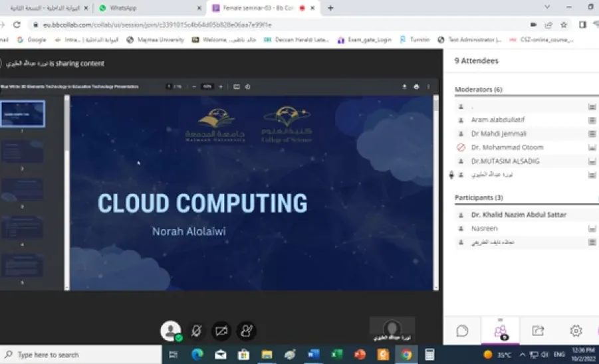Select slide thumbnail 3

[23, 189]
